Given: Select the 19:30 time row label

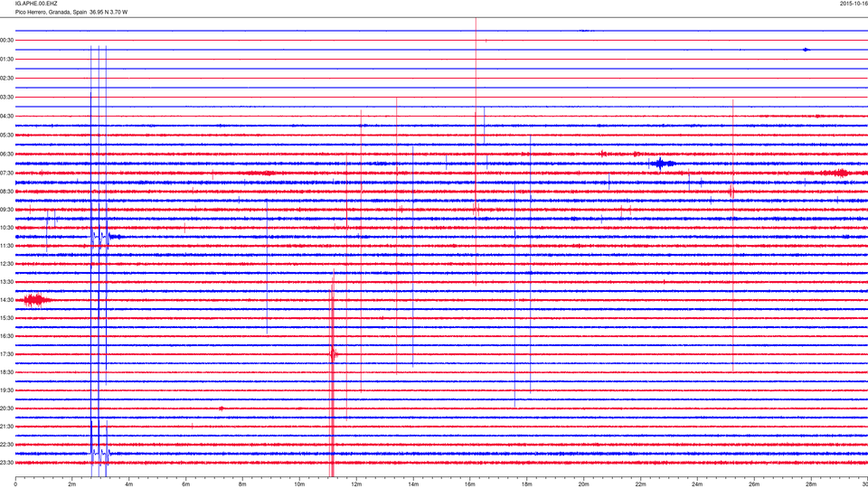Looking at the screenshot, I should click(x=6, y=390).
